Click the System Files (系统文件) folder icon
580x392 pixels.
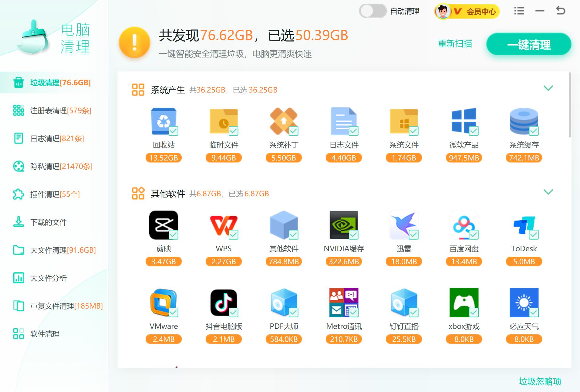[404, 121]
